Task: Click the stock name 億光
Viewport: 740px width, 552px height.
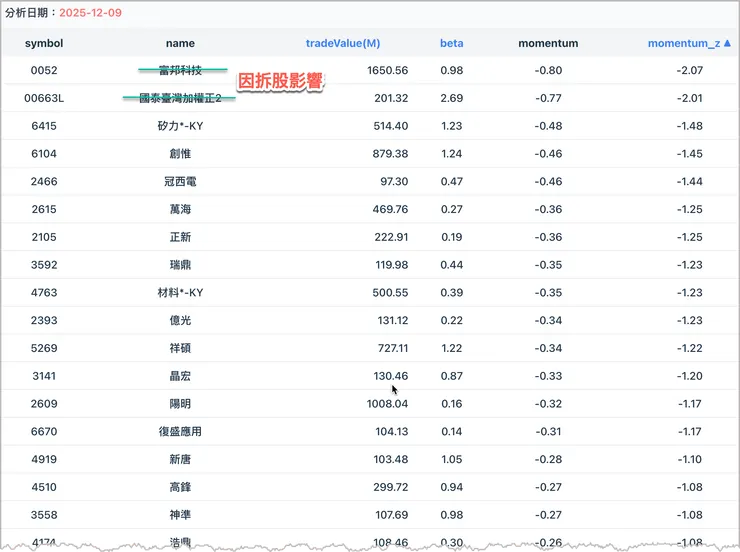Action: pyautogui.click(x=180, y=321)
